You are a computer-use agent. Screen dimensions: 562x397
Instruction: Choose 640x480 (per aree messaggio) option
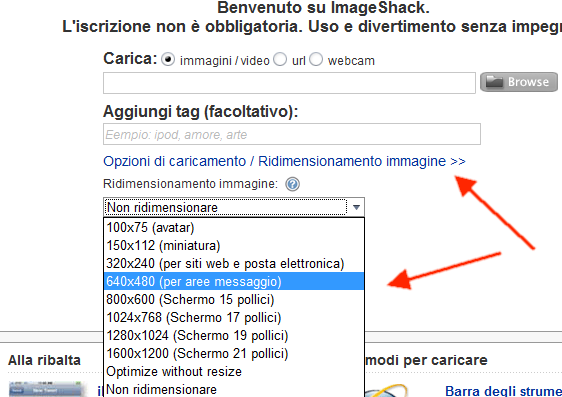click(x=234, y=281)
